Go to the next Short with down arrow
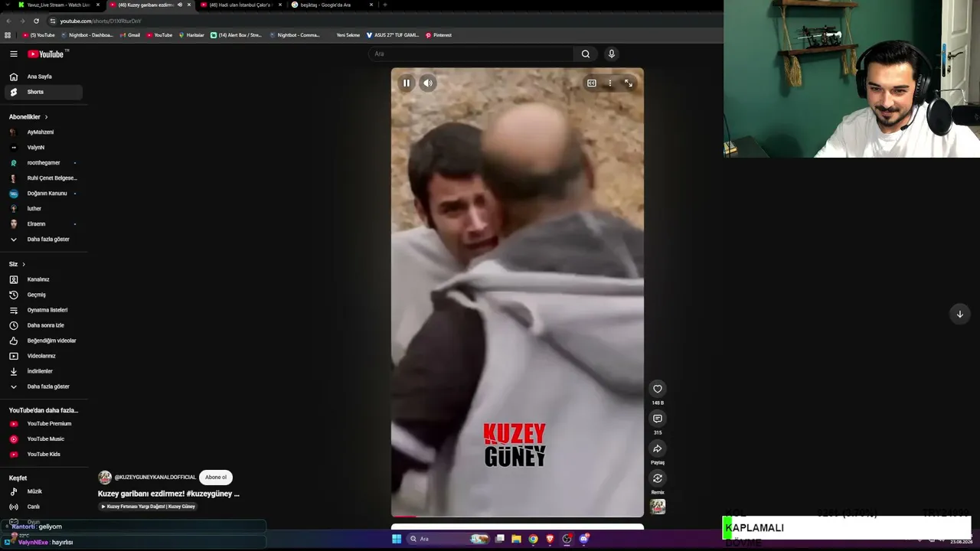Viewport: 980px width, 551px height. coord(959,314)
